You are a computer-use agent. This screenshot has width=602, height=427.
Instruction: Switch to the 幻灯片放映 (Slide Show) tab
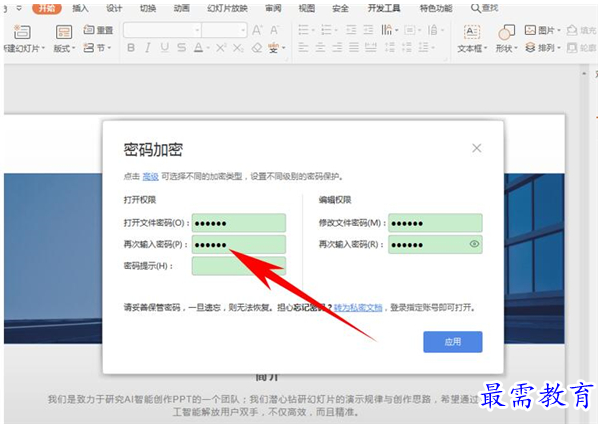pos(227,8)
